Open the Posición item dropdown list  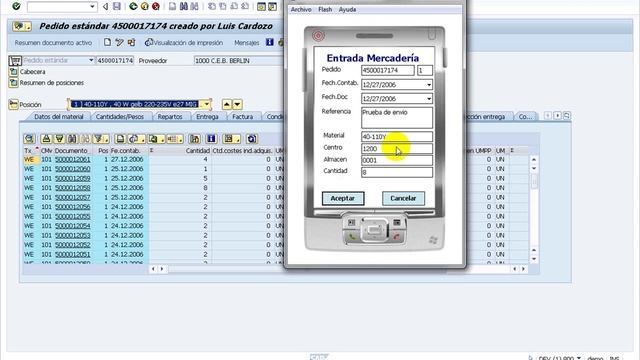point(207,104)
